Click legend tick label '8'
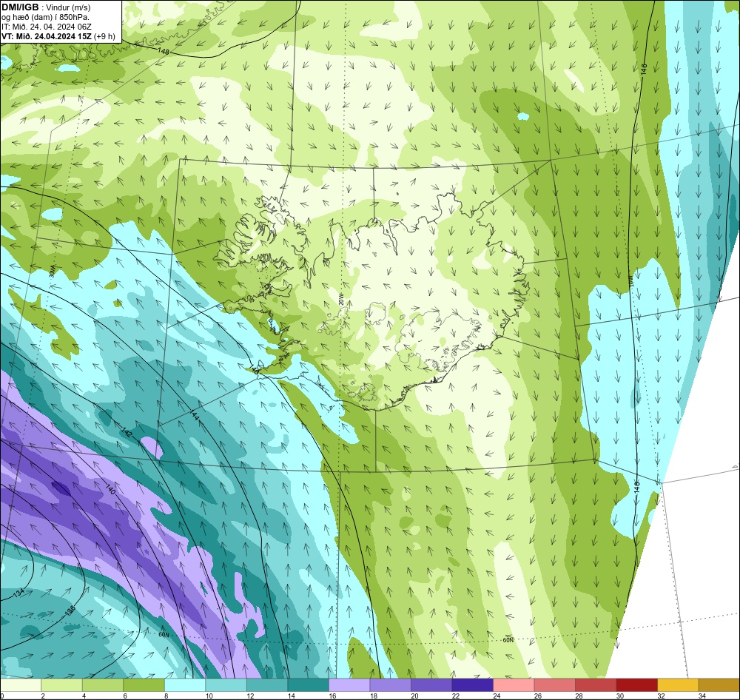The height and width of the screenshot is (700, 740). click(x=166, y=696)
